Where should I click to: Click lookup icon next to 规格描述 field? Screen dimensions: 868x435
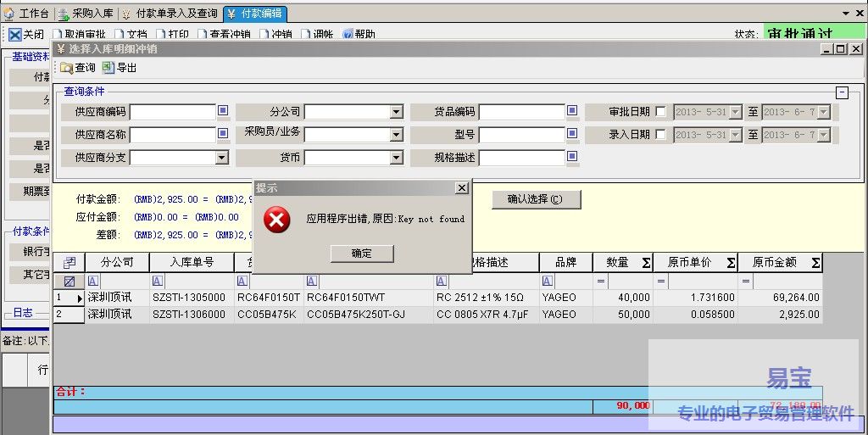572,157
